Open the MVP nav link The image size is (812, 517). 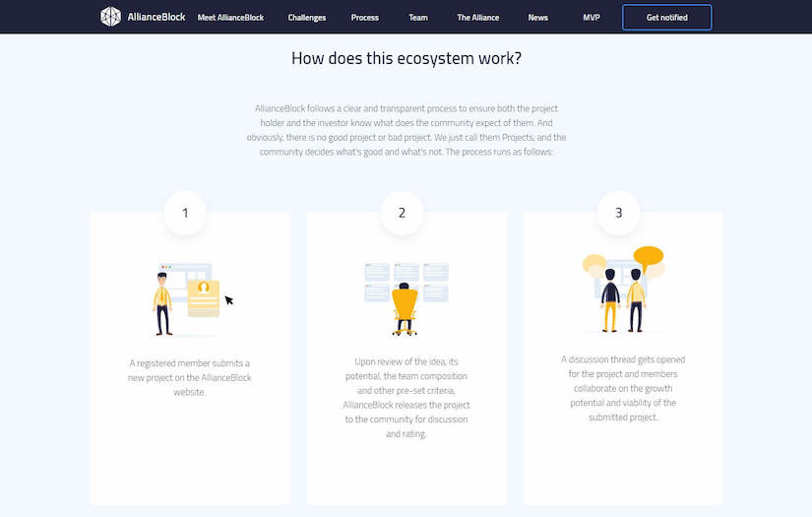tap(591, 18)
